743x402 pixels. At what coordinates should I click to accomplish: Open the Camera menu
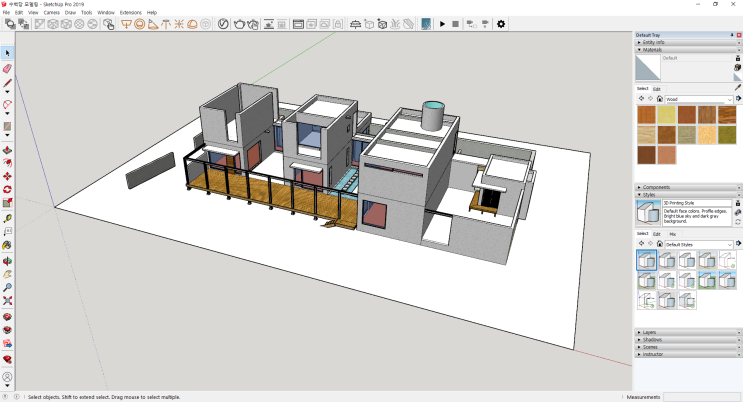click(52, 12)
